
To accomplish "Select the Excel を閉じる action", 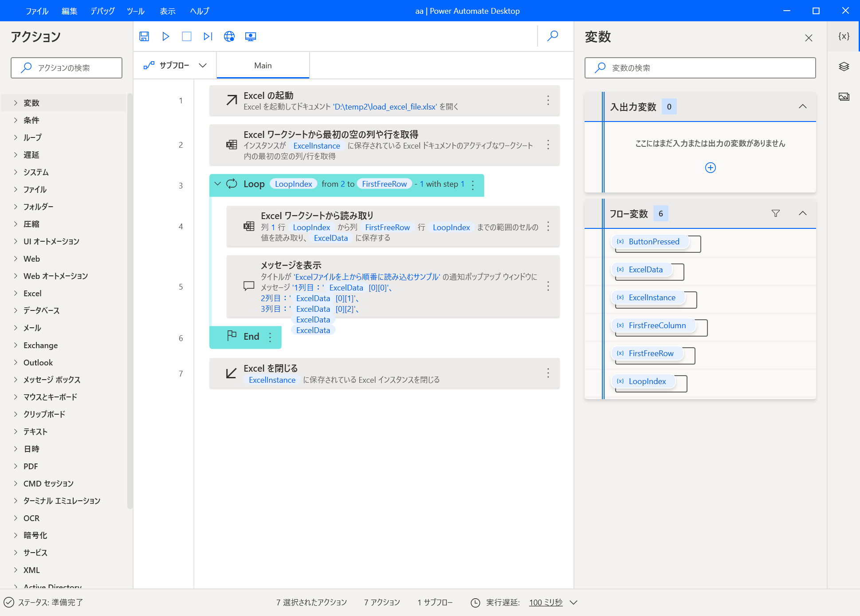I will pos(384,373).
